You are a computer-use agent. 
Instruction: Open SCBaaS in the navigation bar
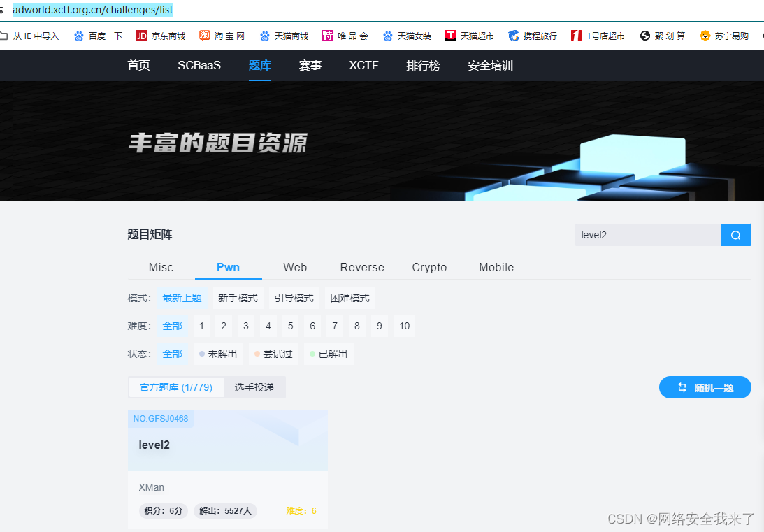tap(199, 65)
